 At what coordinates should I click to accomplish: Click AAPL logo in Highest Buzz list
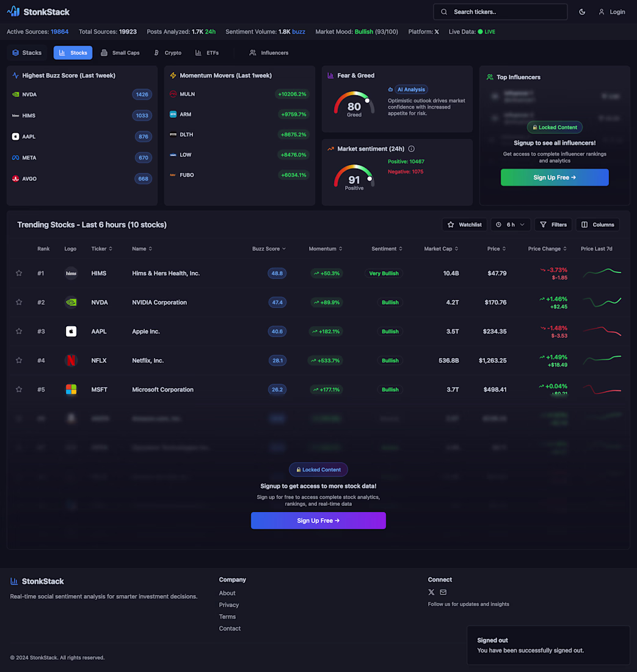click(x=15, y=136)
